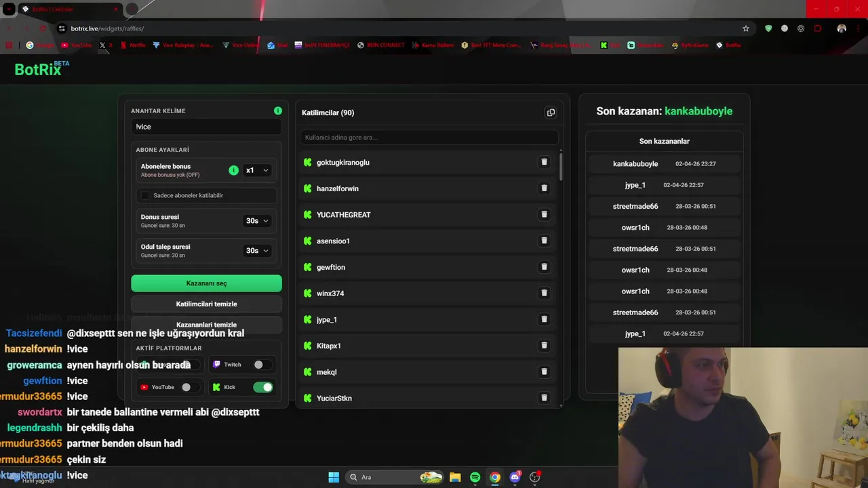Click Windows taskbar search box Ara
This screenshot has width=868, height=488.
coord(395,477)
